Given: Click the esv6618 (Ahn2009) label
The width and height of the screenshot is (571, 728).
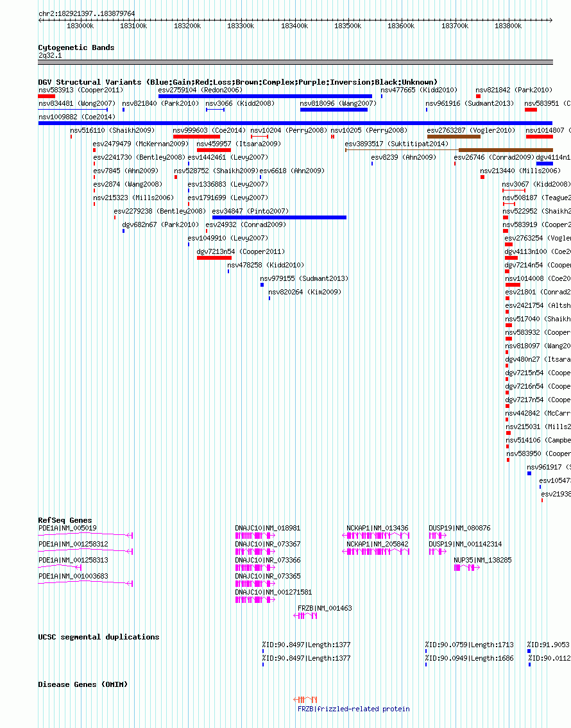Looking at the screenshot, I should point(292,171).
